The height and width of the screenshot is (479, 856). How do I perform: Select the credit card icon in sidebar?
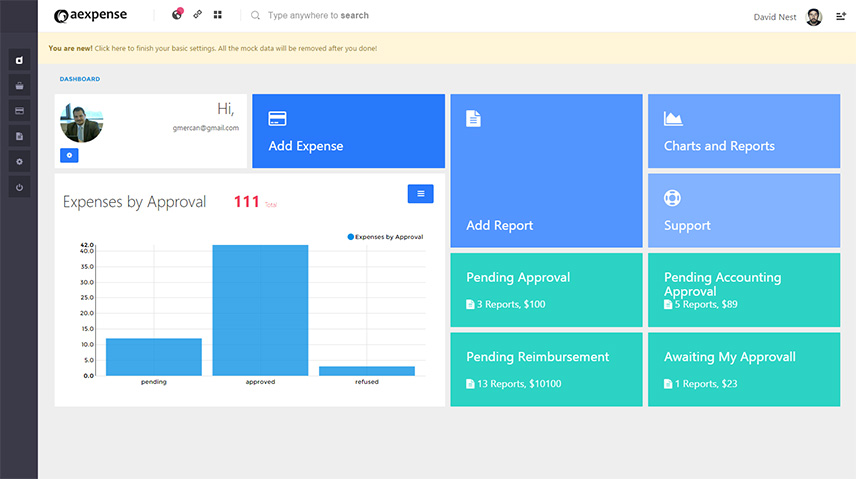tap(20, 110)
